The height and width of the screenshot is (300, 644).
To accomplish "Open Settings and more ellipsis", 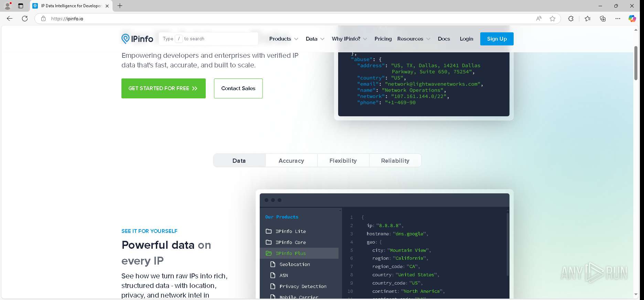I will click(x=618, y=19).
